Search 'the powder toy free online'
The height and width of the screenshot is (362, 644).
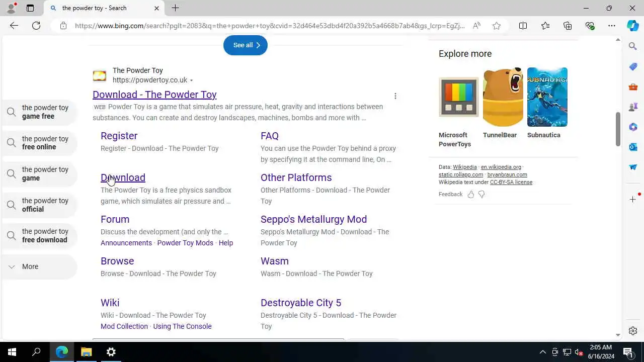click(39, 143)
